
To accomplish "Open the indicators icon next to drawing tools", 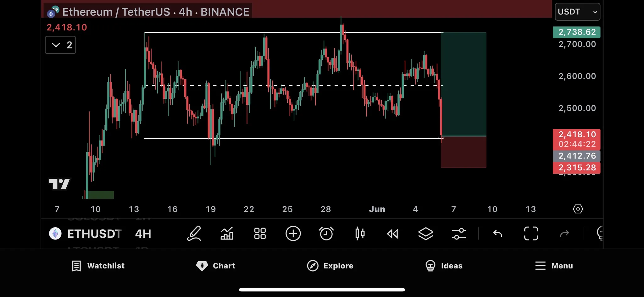I will click(226, 234).
